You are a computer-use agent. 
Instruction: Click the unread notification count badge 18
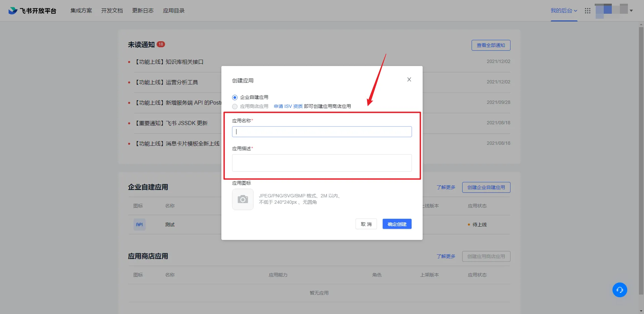pos(161,44)
